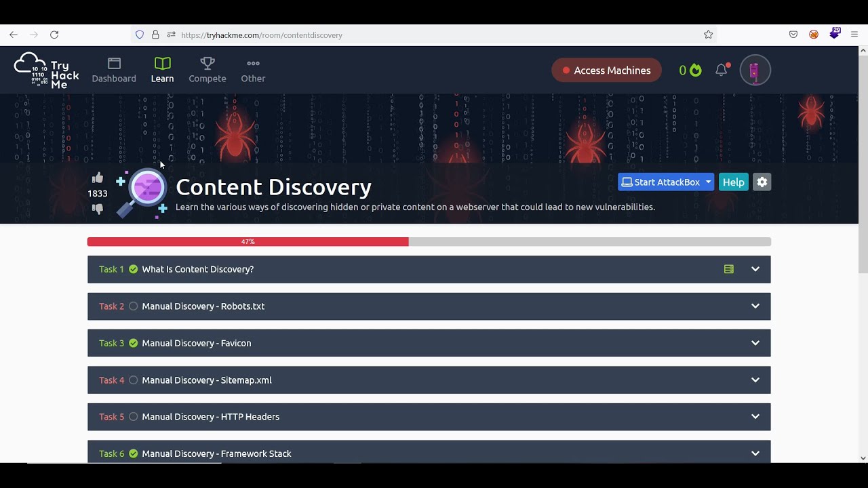The height and width of the screenshot is (488, 868).
Task: Click Task 3 green completed checkmark
Action: click(x=134, y=343)
